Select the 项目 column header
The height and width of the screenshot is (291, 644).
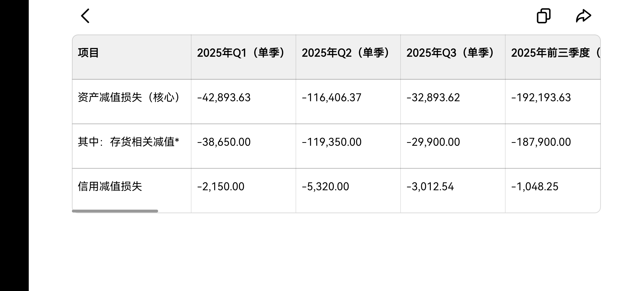pyautogui.click(x=88, y=53)
